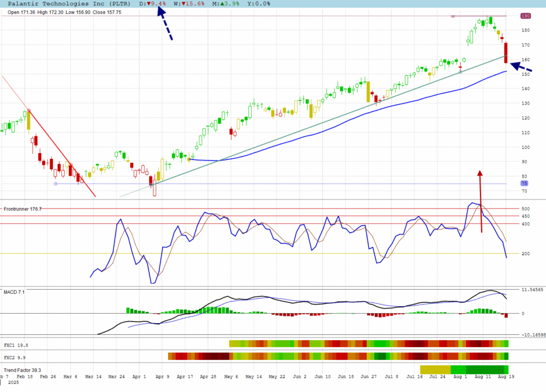
Task: Click the 180 price axis label
Action: coord(525,30)
